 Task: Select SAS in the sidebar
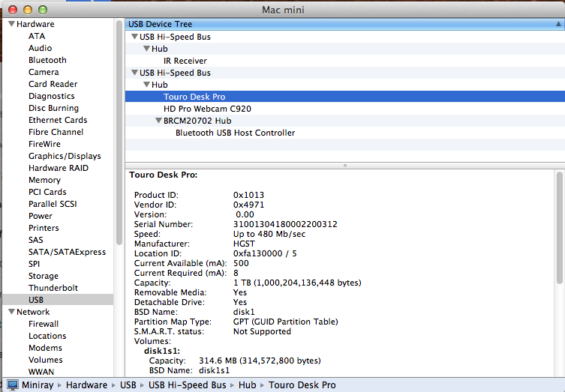(x=36, y=240)
